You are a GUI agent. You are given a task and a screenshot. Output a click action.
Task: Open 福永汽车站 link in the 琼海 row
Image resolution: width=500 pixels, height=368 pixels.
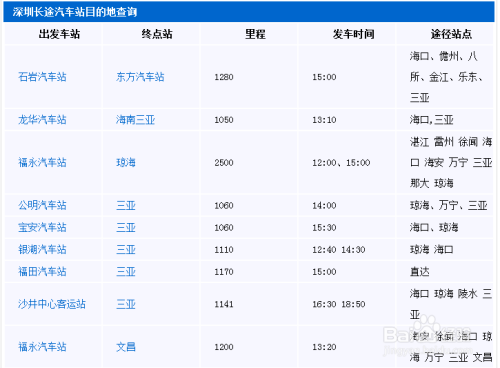click(42, 162)
